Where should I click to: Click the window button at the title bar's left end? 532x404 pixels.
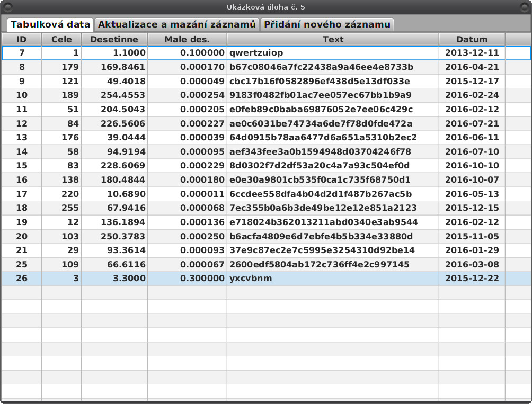(7, 7)
